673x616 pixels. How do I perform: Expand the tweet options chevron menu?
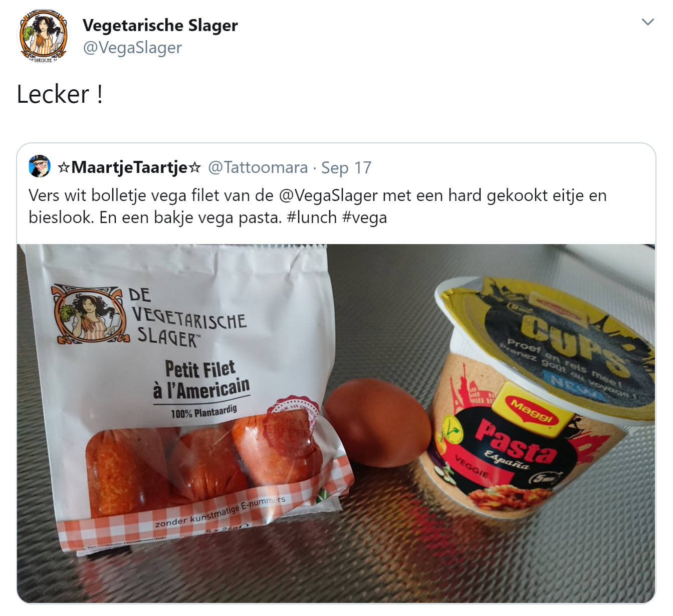point(648,22)
